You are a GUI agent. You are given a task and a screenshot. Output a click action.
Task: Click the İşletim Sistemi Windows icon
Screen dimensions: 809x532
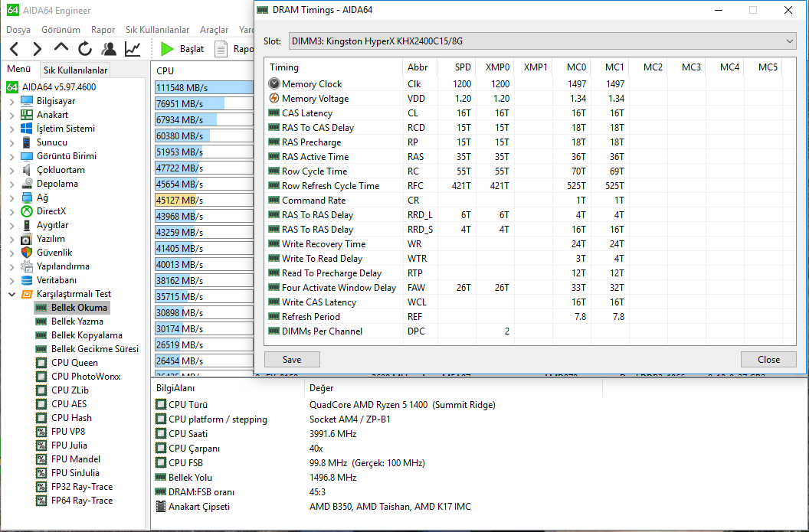click(27, 129)
